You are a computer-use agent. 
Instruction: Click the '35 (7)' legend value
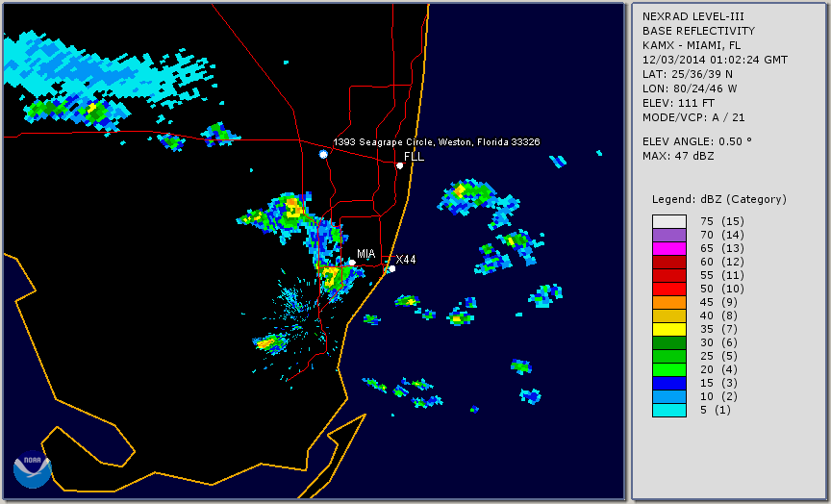pos(718,329)
